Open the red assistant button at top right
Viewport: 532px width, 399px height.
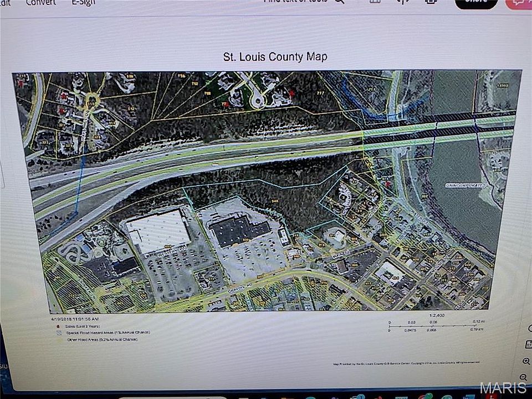tap(519, 3)
